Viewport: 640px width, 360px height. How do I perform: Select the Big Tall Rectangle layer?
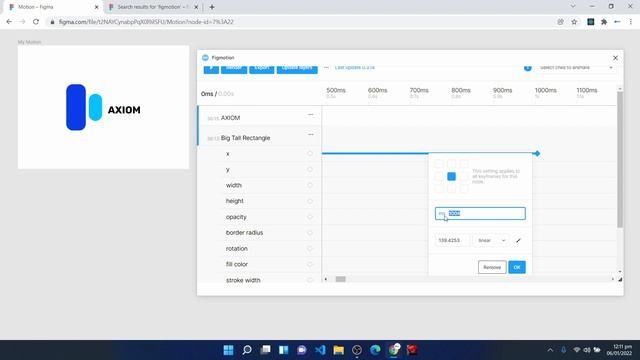tap(245, 138)
